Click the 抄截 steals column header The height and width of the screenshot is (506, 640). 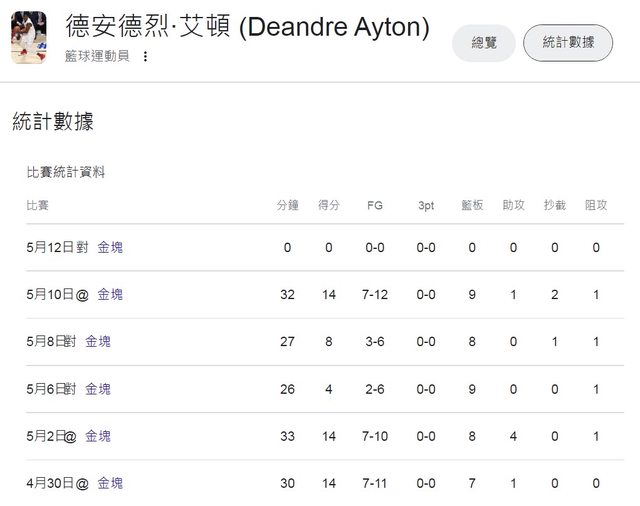click(x=555, y=205)
